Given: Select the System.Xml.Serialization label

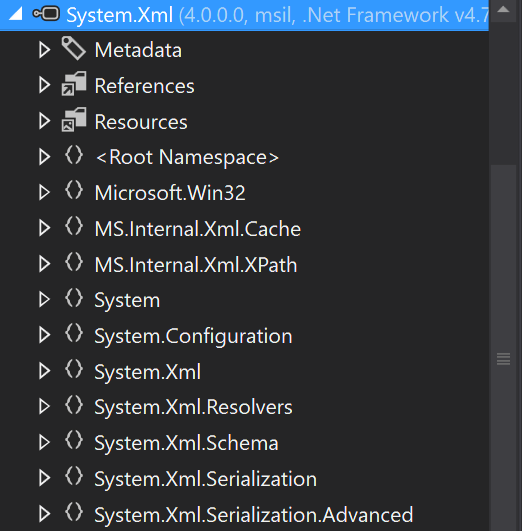Looking at the screenshot, I should coord(205,479).
